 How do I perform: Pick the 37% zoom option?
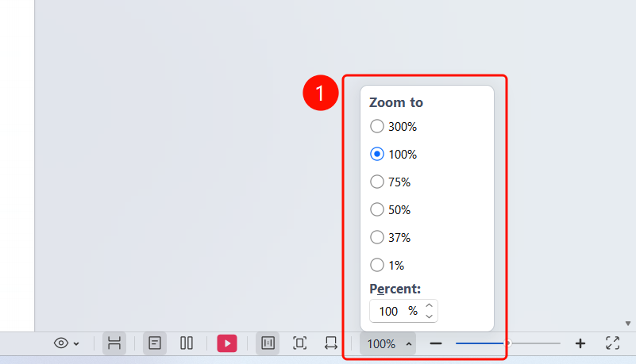(x=377, y=237)
